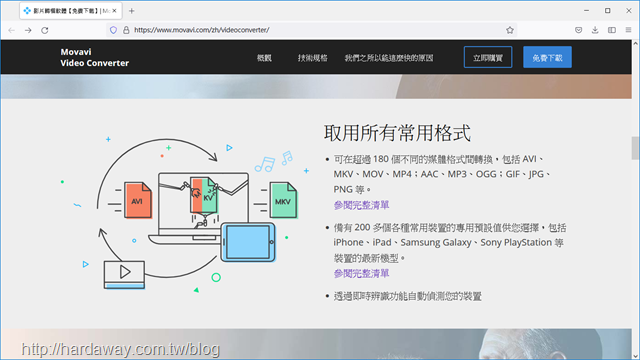Select the Movavi video converter tab
Image resolution: width=640 pixels, height=360 pixels.
70,11
